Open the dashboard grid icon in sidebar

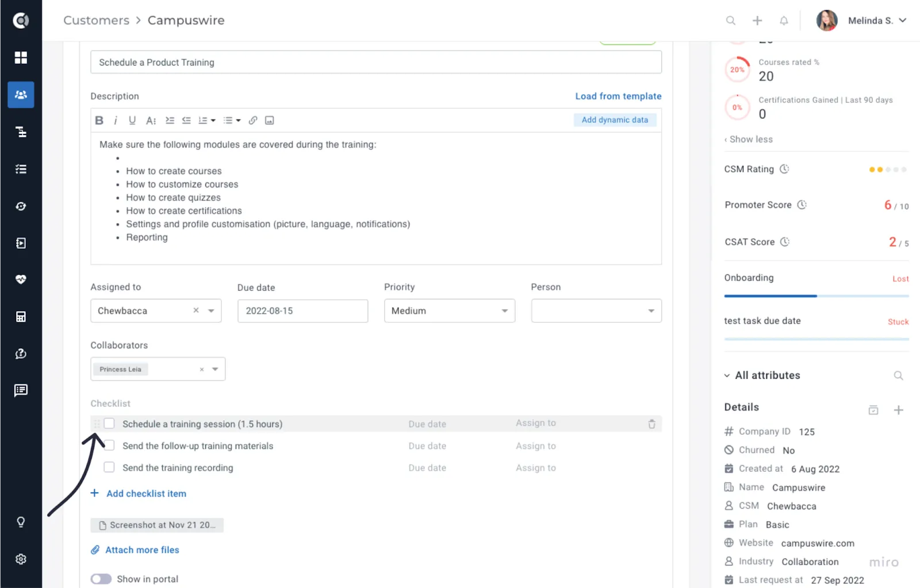[x=21, y=57]
